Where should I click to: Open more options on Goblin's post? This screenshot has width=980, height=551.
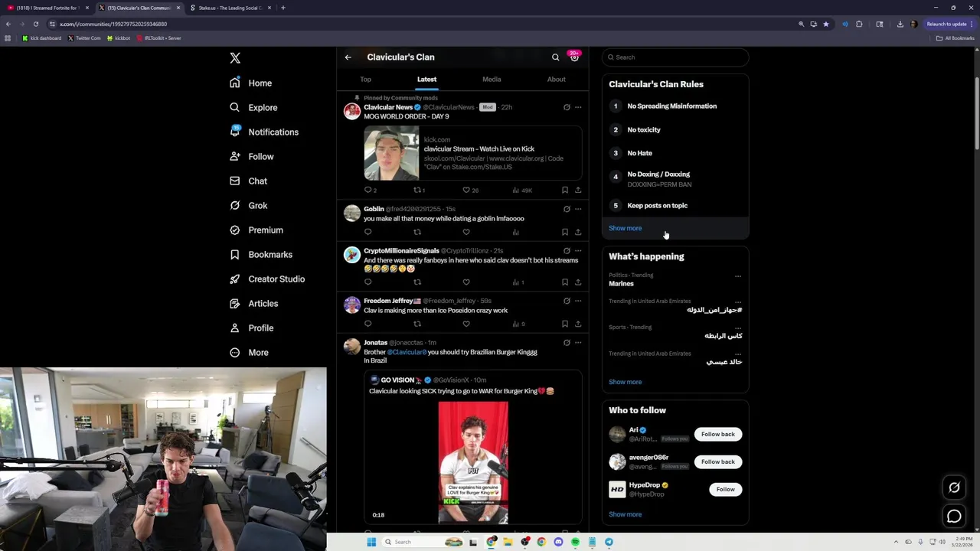(578, 209)
